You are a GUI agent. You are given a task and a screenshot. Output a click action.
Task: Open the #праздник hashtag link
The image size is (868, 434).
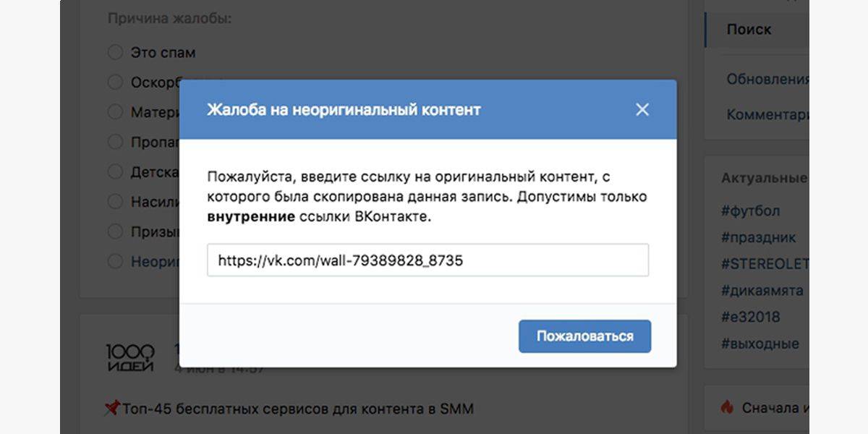758,237
